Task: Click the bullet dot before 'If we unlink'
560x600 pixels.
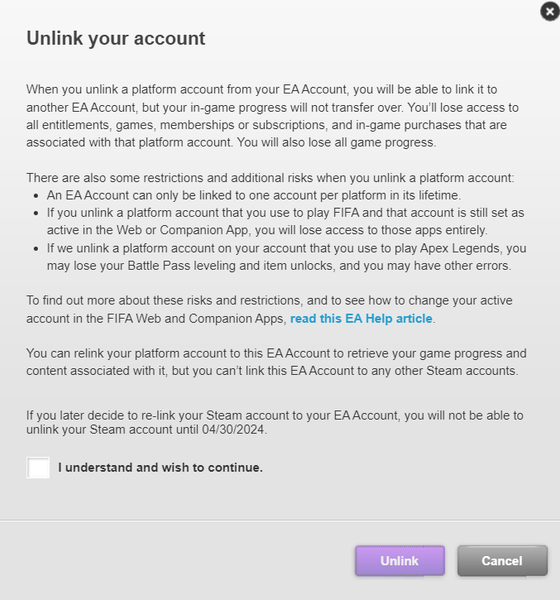Action: coord(36,249)
